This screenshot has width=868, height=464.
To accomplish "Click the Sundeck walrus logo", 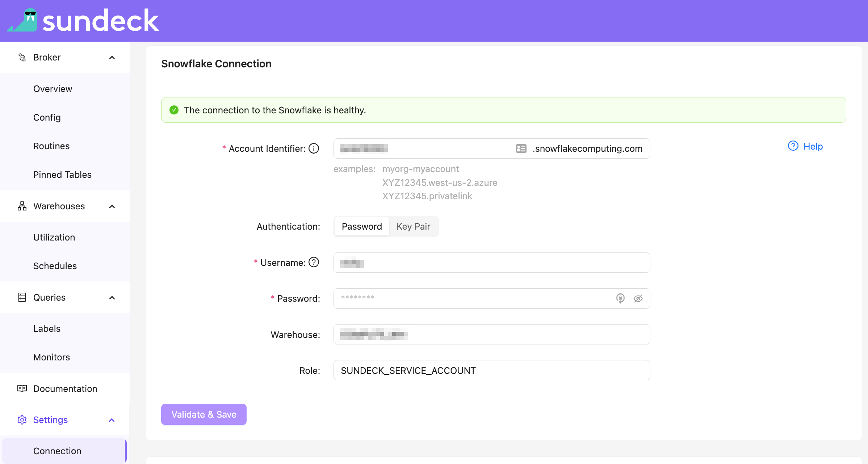I will click(22, 20).
